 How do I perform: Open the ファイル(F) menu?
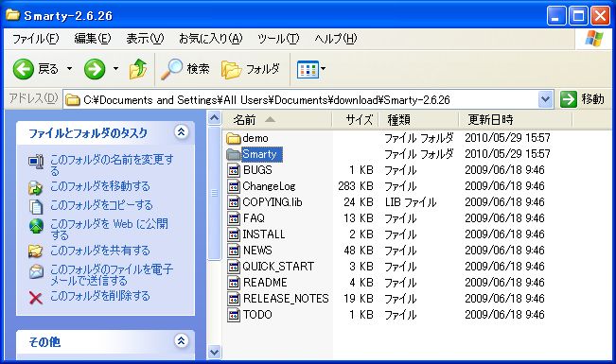[35, 39]
